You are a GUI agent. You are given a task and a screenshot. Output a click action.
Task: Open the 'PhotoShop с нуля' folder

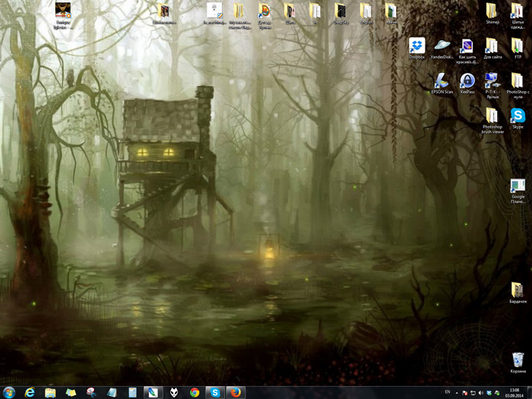518,85
